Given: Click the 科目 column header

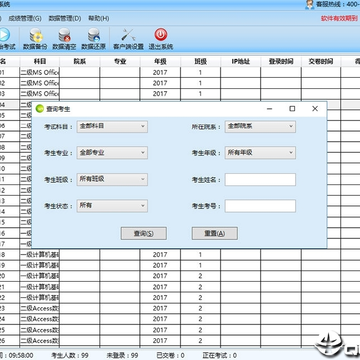Looking at the screenshot, I should 40,62.
